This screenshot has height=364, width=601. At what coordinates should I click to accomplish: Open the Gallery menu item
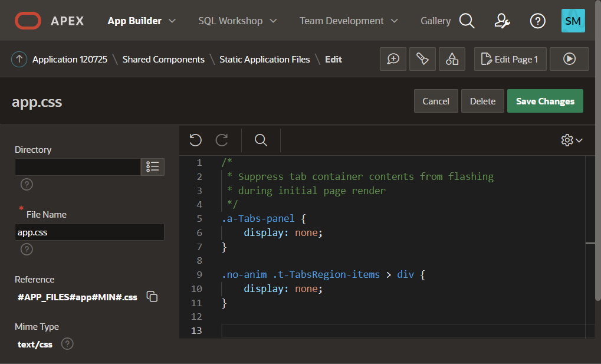tap(435, 21)
